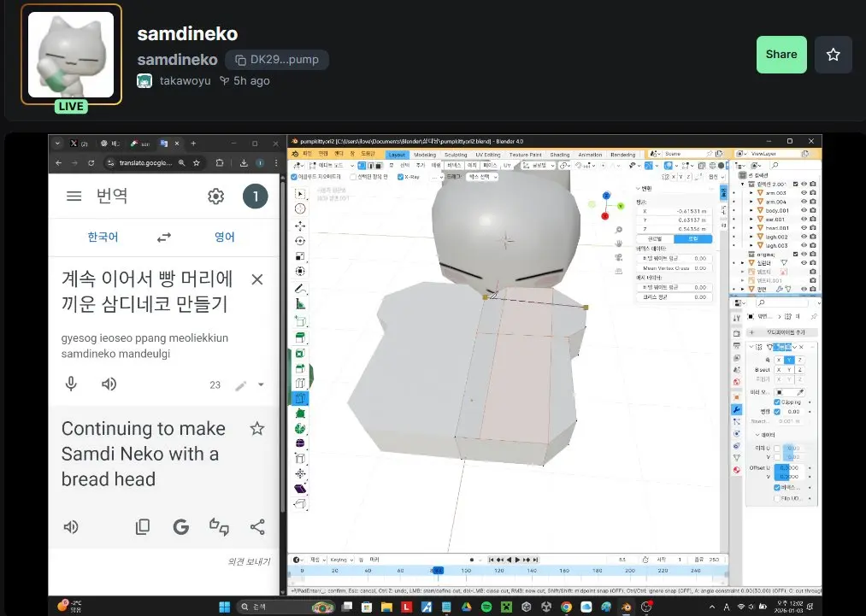Click the Offset U value slider
866x616 pixels.
[x=790, y=467]
